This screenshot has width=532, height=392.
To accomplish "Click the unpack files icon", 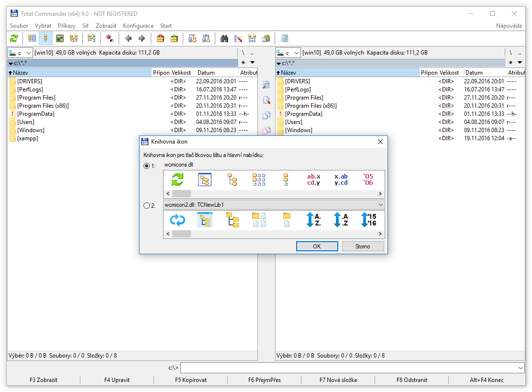I will pyautogui.click(x=174, y=38).
